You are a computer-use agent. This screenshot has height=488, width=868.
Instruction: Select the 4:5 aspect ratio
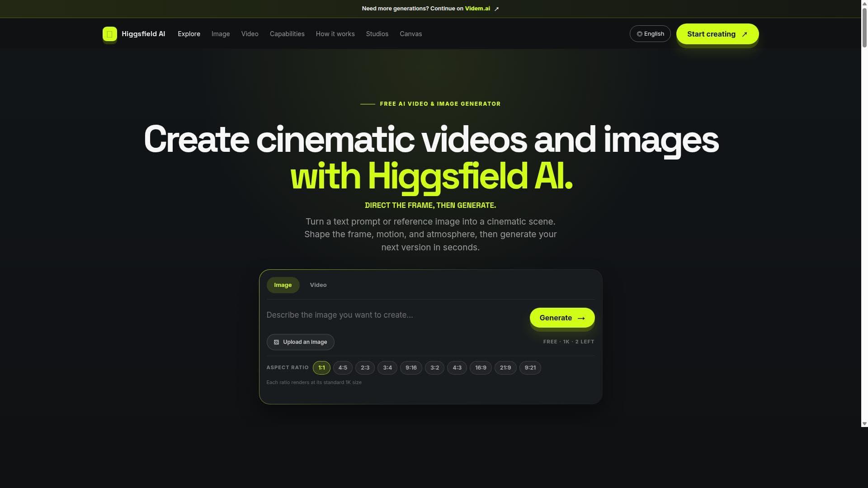pyautogui.click(x=343, y=368)
